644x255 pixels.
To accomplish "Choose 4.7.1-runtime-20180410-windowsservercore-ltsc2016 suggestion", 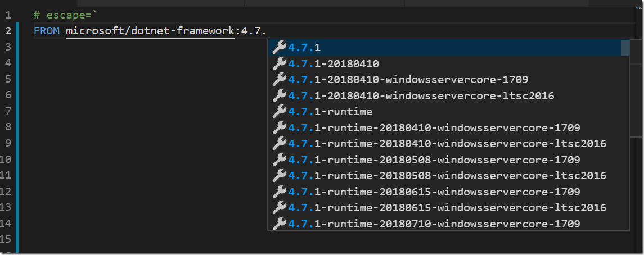I will point(448,143).
